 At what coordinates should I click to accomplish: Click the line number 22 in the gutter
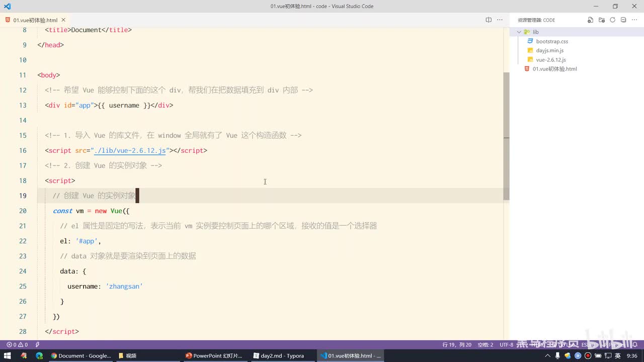pyautogui.click(x=23, y=241)
